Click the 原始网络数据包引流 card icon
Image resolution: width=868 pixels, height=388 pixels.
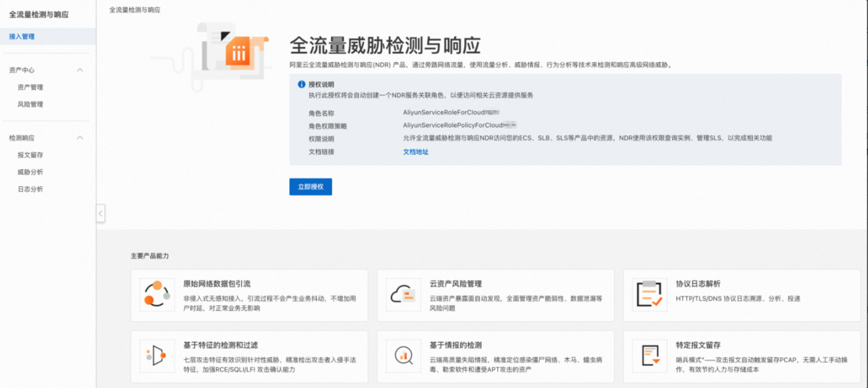[157, 294]
